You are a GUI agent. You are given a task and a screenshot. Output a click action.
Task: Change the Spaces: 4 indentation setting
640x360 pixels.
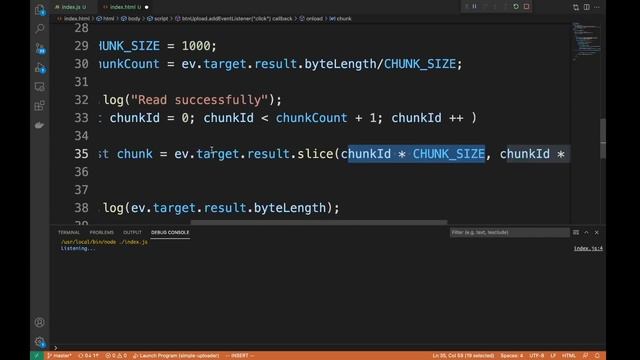click(512, 356)
